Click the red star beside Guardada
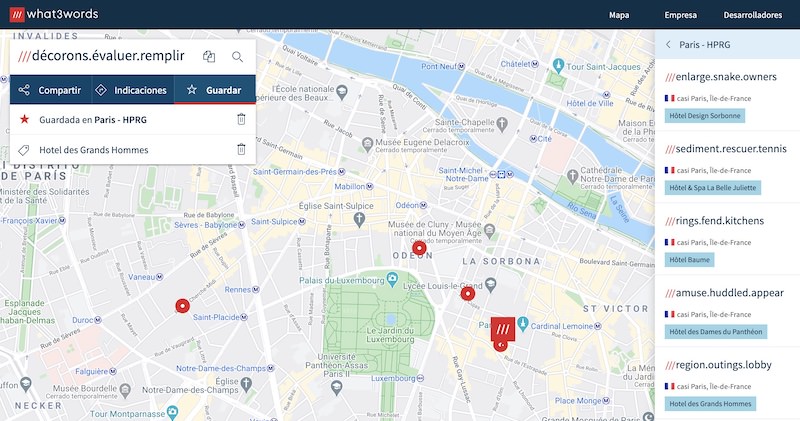This screenshot has height=421, width=800. [x=24, y=119]
